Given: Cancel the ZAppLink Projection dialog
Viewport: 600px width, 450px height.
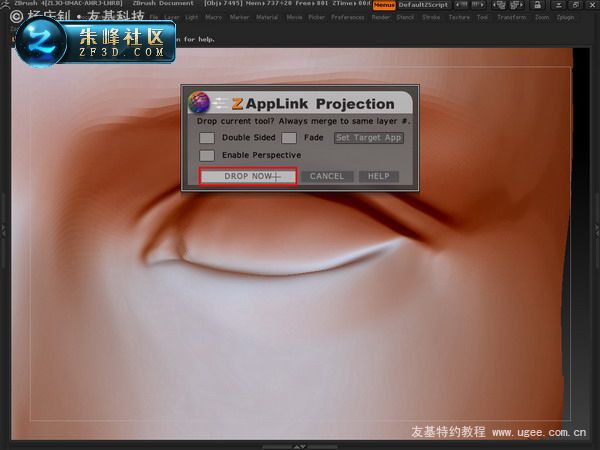Looking at the screenshot, I should pyautogui.click(x=327, y=176).
